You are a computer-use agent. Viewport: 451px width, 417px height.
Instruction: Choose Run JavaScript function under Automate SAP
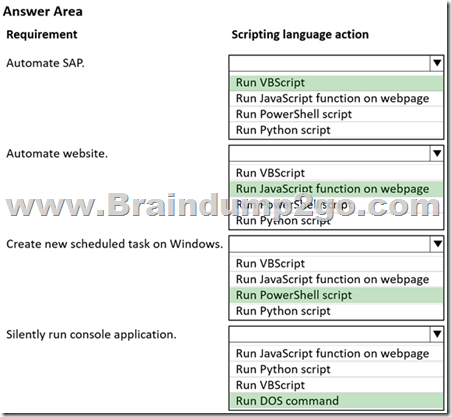pos(336,99)
